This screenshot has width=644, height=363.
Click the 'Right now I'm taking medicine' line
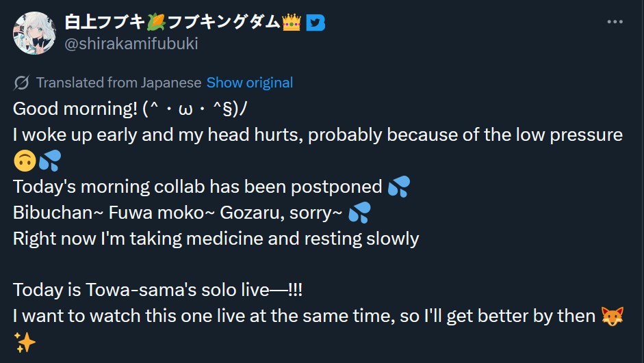216,239
